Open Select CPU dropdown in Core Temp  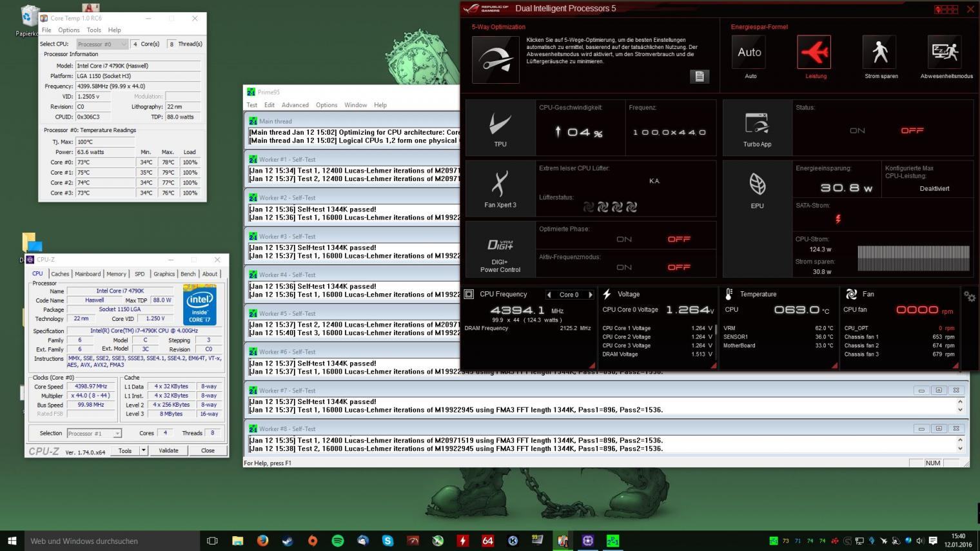pyautogui.click(x=102, y=44)
